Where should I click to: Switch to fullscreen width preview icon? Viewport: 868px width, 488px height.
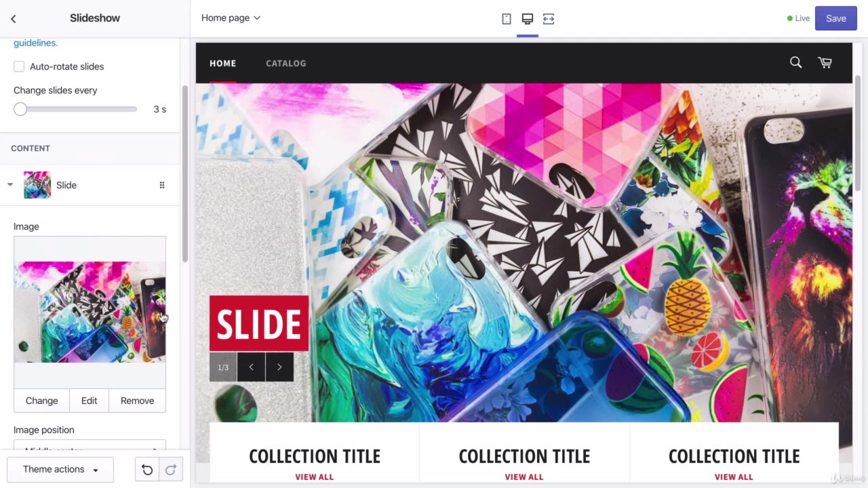point(549,19)
